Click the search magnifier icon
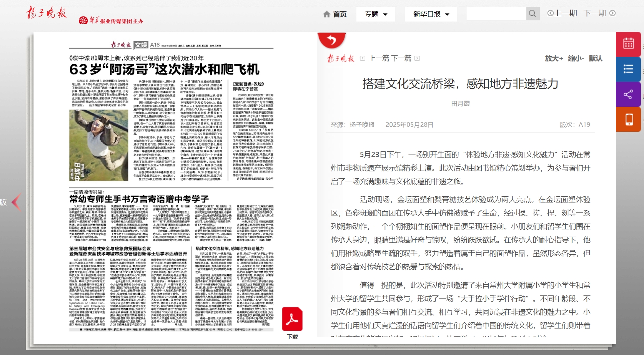The image size is (644, 355). tap(533, 14)
